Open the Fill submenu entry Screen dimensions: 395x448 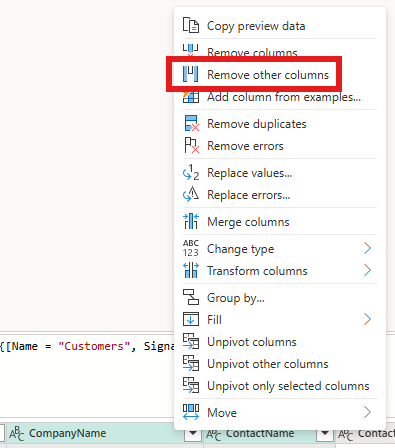click(280, 319)
